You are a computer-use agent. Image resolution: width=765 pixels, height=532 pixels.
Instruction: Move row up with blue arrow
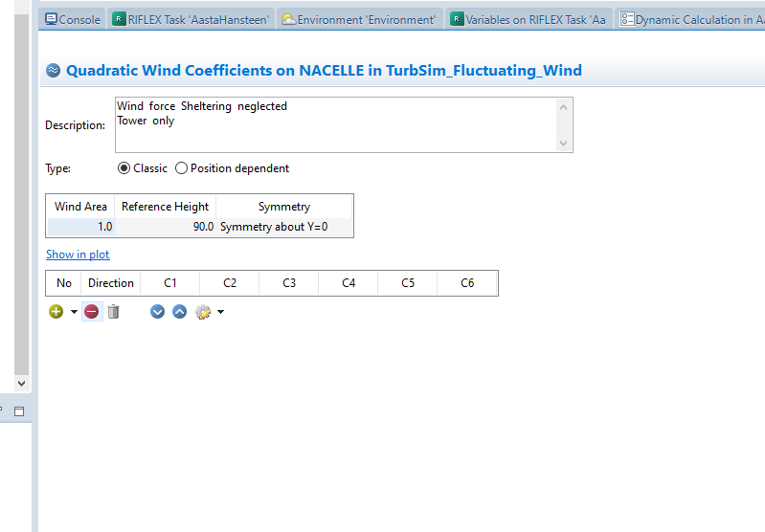[179, 312]
